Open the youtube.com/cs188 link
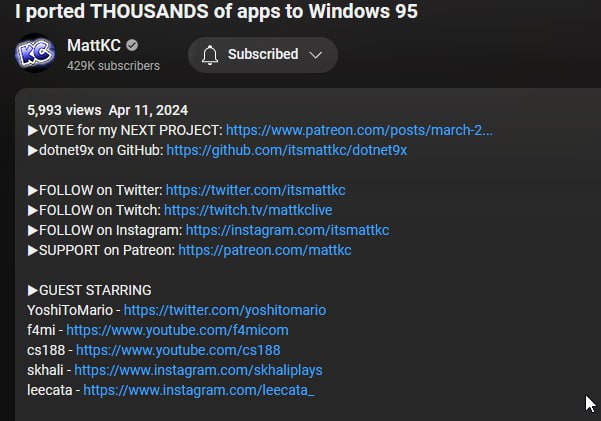The height and width of the screenshot is (421, 601). (178, 350)
